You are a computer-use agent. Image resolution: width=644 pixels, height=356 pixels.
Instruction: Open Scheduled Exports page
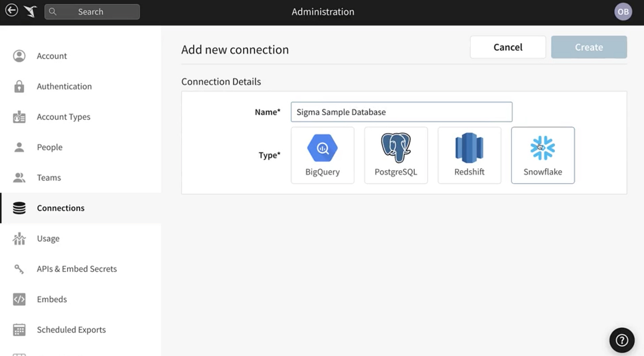(x=80, y=330)
